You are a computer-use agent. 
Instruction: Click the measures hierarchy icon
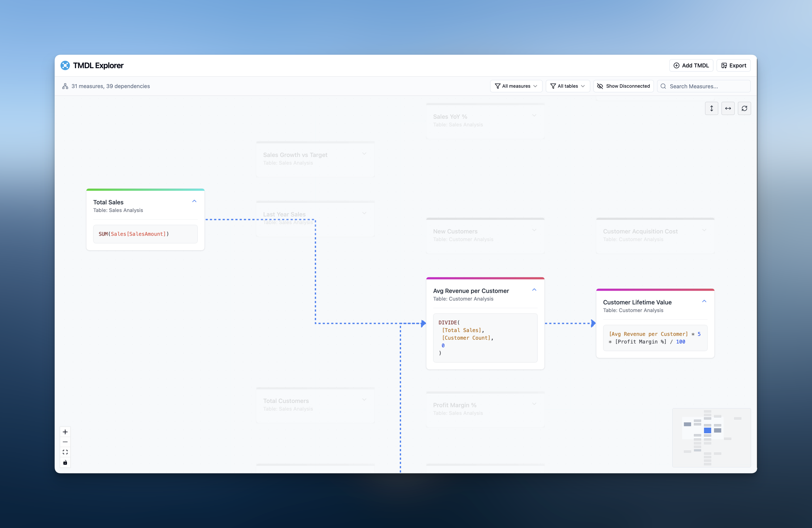(x=65, y=86)
